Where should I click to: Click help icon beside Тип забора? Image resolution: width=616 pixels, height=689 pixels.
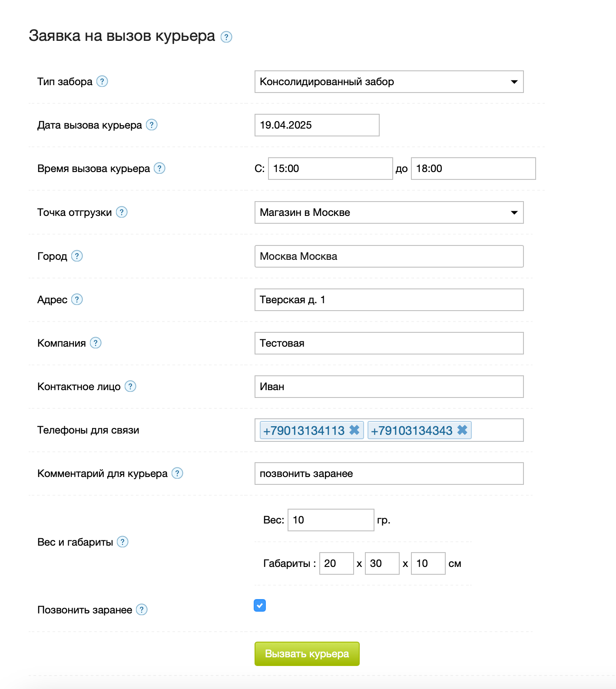pyautogui.click(x=102, y=81)
